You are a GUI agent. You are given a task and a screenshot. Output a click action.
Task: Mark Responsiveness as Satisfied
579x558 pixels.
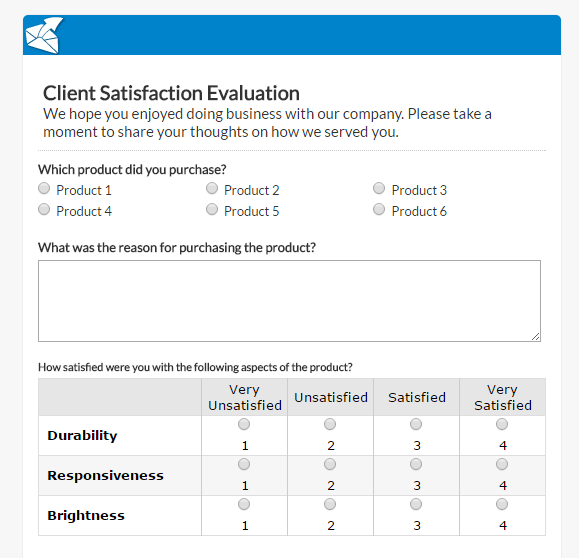pyautogui.click(x=416, y=464)
